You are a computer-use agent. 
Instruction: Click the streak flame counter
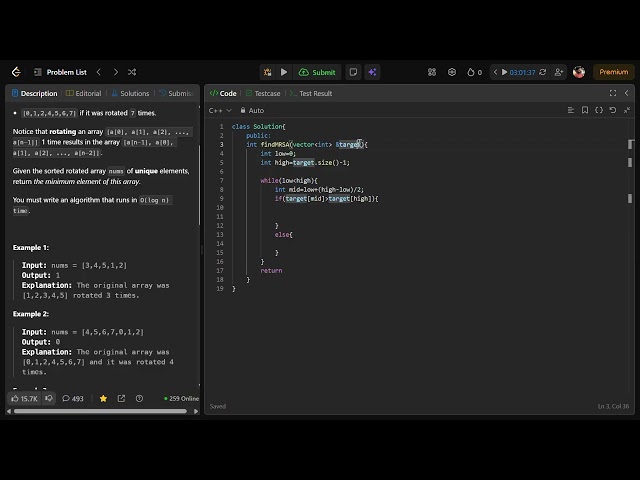(x=474, y=72)
